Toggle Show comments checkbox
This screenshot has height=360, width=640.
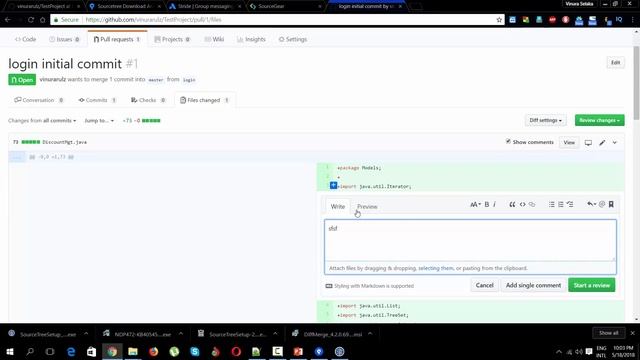point(508,142)
